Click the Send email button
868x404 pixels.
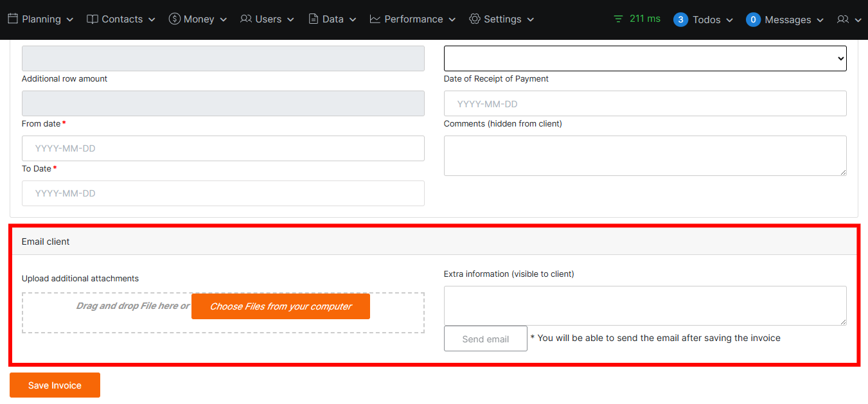pos(485,338)
